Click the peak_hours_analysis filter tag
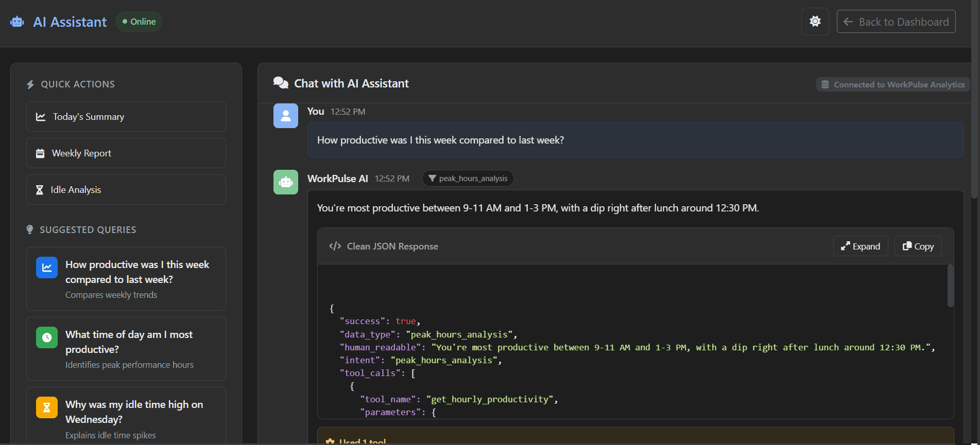The height and width of the screenshot is (445, 980). point(468,178)
